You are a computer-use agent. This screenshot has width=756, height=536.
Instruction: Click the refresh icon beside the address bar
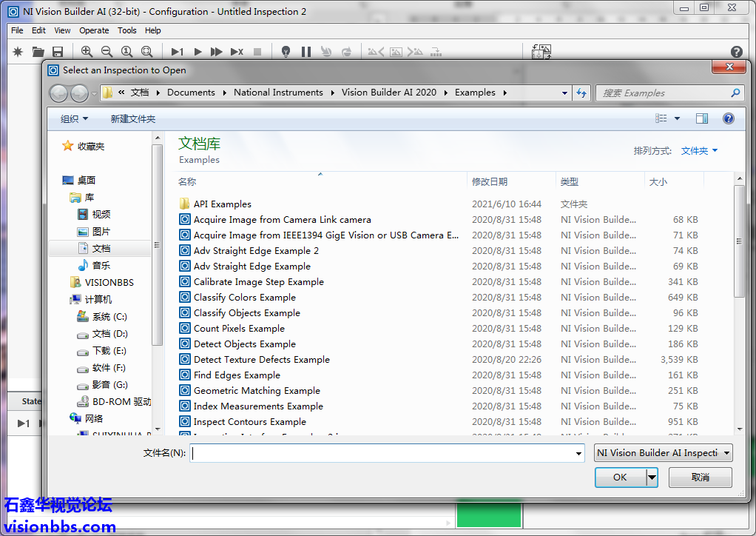point(581,93)
